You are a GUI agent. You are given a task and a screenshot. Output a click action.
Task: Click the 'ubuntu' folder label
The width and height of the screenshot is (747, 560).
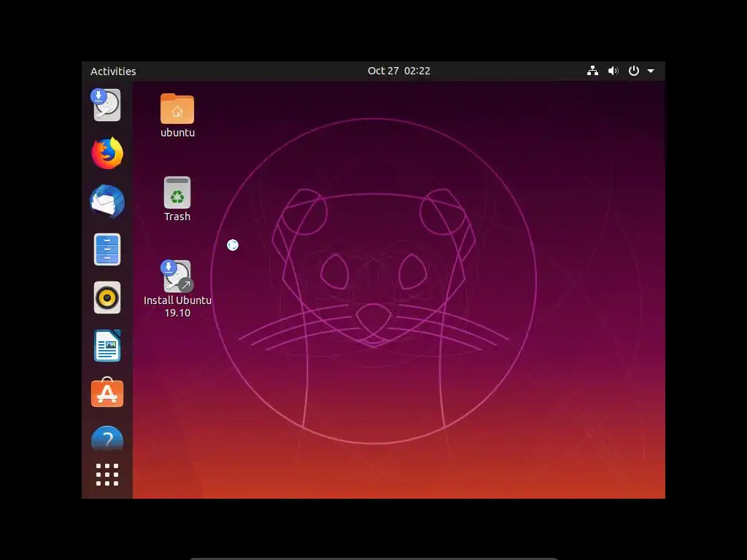coord(178,133)
